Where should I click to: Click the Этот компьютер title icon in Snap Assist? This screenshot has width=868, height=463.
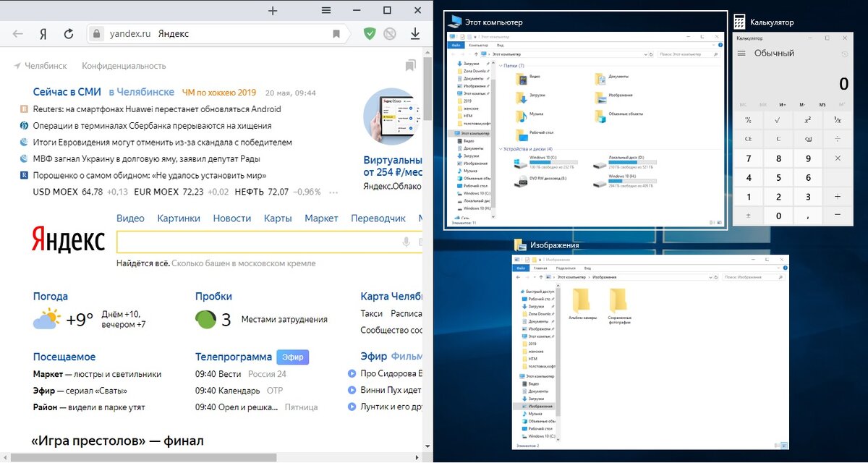click(x=454, y=22)
